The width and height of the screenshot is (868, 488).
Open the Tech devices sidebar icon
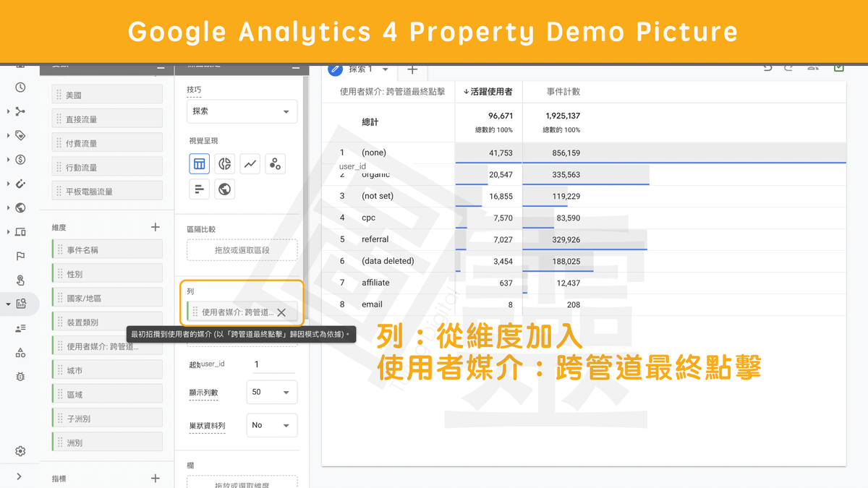pyautogui.click(x=20, y=232)
